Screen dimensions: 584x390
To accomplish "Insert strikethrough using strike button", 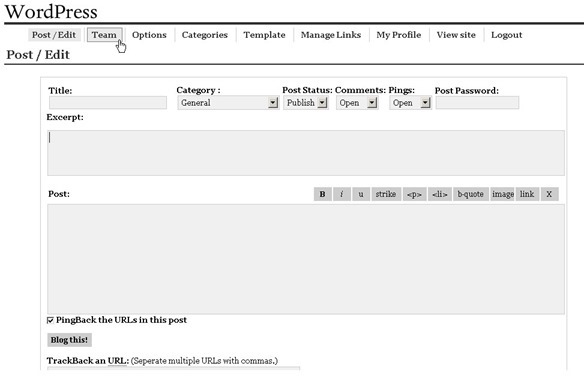I will [386, 194].
